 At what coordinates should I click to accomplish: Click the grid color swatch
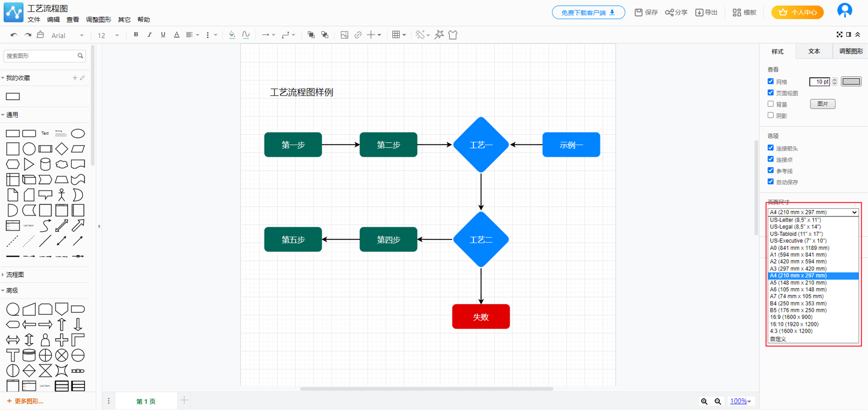coord(851,82)
